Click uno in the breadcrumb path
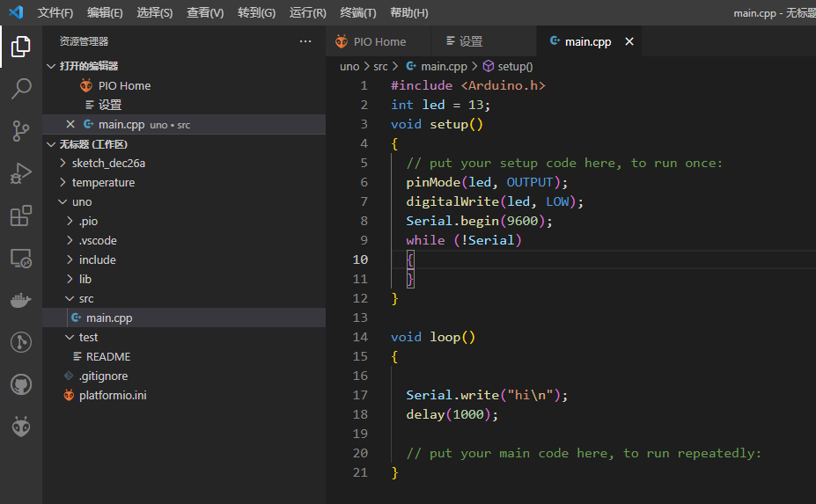 click(349, 67)
